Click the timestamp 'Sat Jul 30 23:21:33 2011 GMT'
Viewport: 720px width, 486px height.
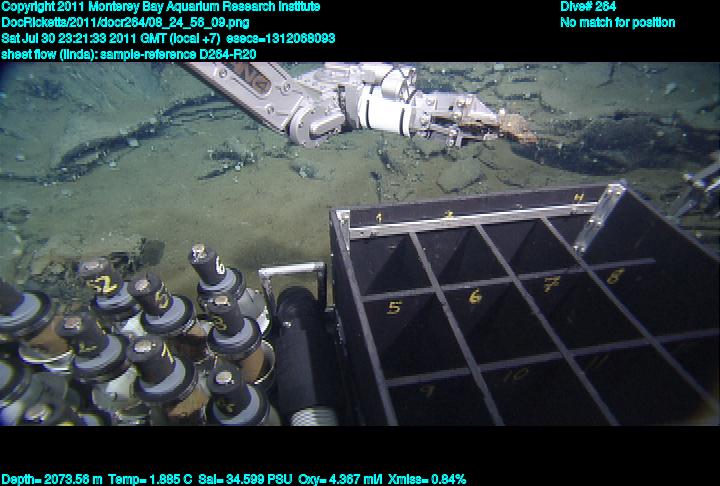pyautogui.click(x=85, y=38)
